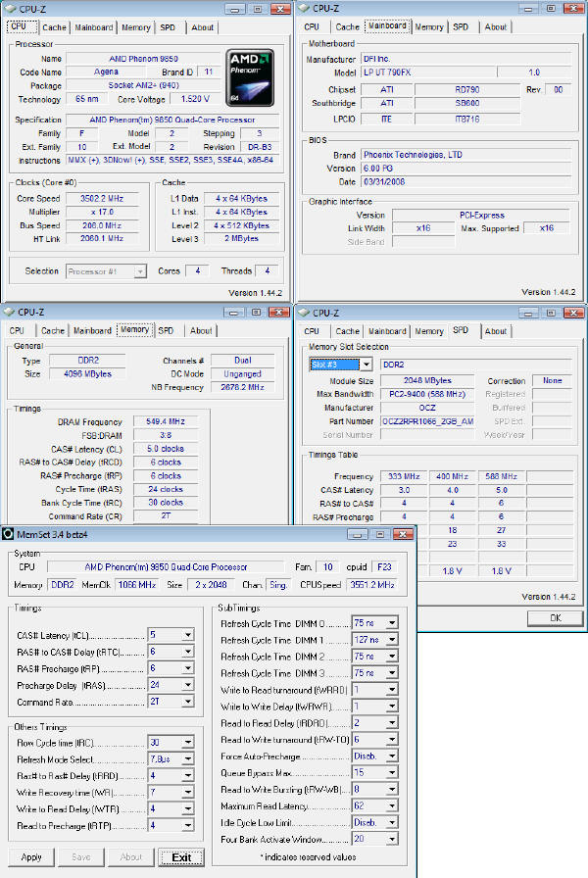The width and height of the screenshot is (588, 878).
Task: Click the chipset model RD790 field
Action: pyautogui.click(x=467, y=89)
